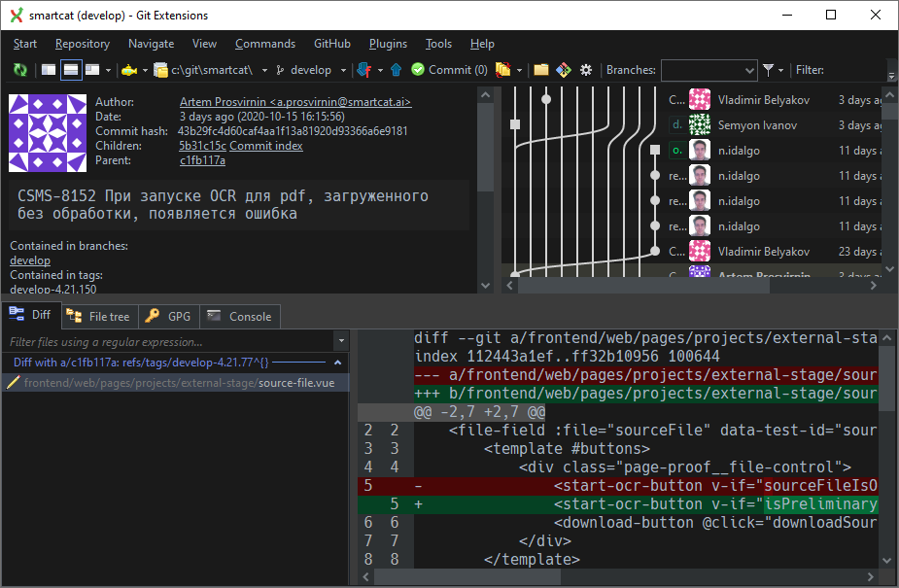Select the Push blue arrow icon

pos(396,70)
